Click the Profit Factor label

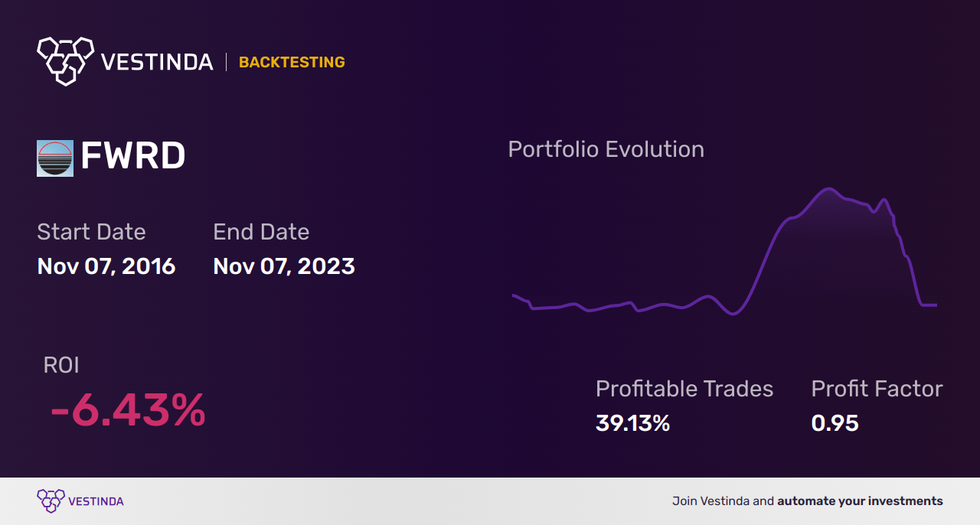(x=877, y=389)
